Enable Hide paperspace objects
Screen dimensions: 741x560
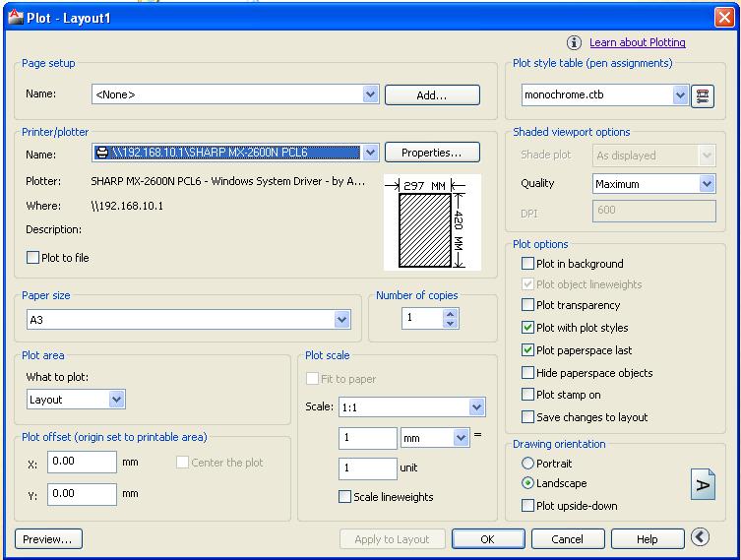(527, 372)
